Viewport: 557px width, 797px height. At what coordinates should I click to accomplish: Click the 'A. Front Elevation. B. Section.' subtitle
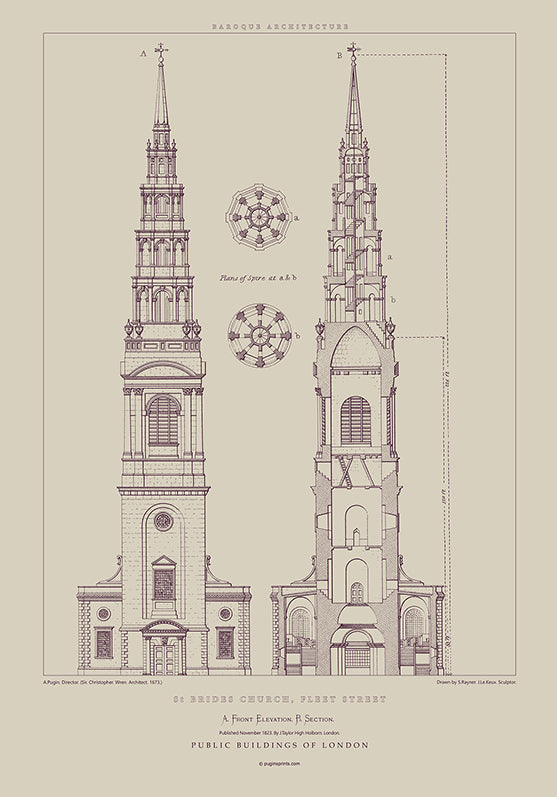pyautogui.click(x=278, y=719)
